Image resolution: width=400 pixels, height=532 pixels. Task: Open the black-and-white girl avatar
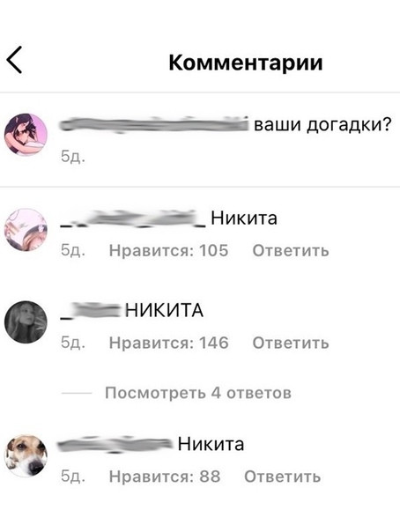26,322
